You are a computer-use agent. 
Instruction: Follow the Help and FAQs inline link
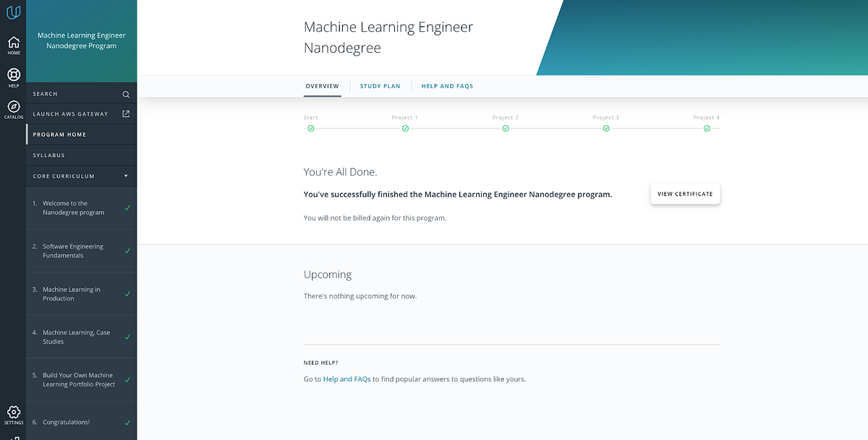point(346,379)
